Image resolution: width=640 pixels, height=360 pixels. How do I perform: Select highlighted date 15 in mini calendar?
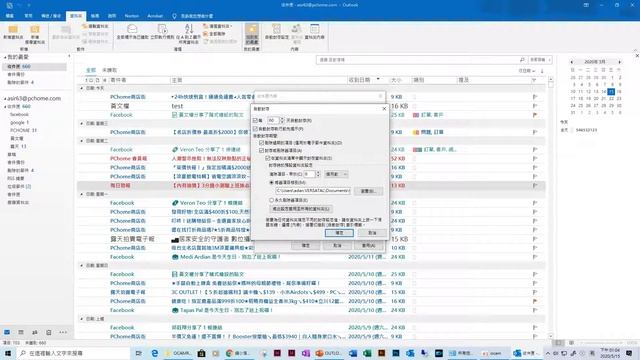(x=611, y=91)
